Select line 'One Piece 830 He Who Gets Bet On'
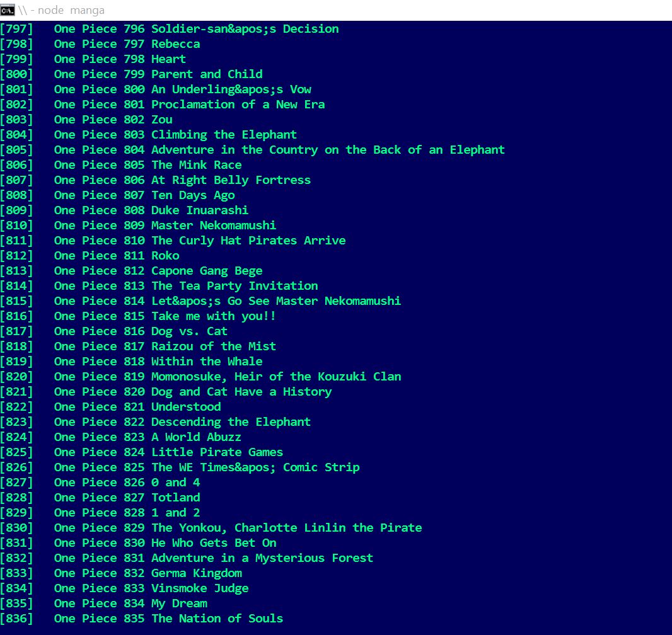This screenshot has width=672, height=635. pos(165,543)
